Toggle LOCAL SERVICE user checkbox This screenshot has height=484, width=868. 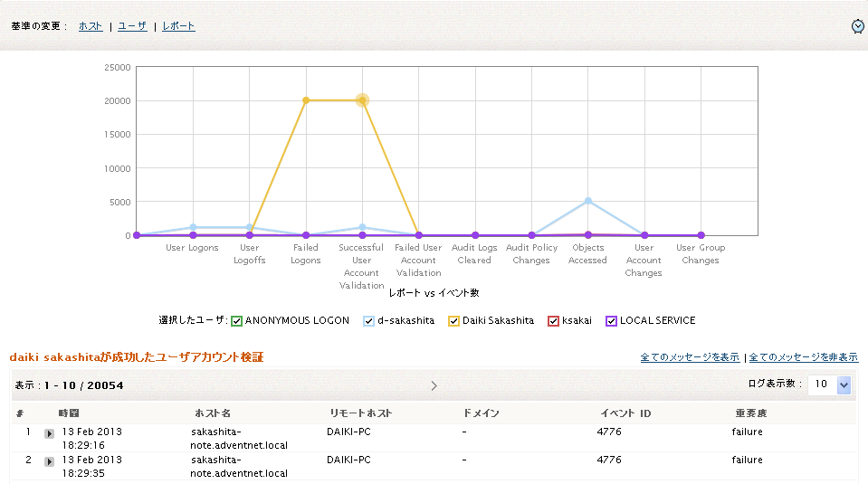click(x=611, y=321)
